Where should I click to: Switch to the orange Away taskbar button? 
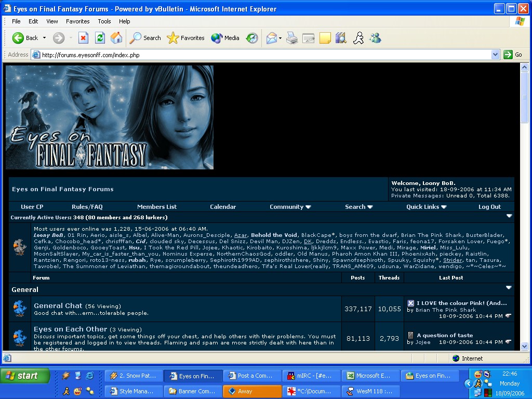click(252, 391)
